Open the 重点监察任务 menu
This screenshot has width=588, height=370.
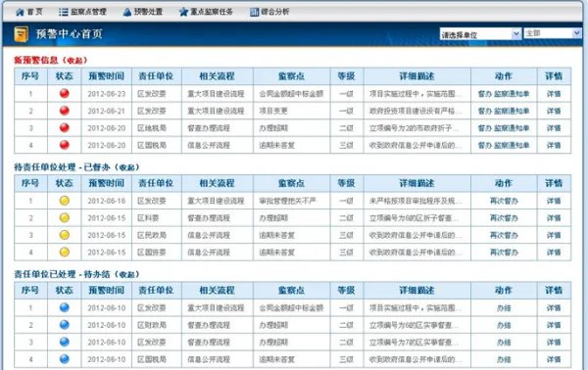206,12
